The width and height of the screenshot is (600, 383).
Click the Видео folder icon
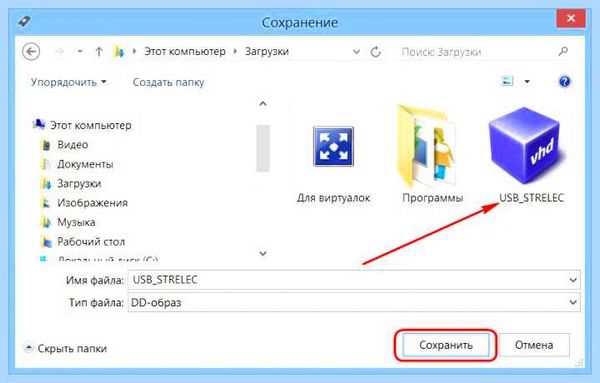tap(46, 145)
